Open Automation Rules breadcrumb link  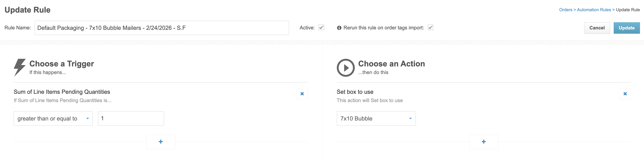[594, 10]
